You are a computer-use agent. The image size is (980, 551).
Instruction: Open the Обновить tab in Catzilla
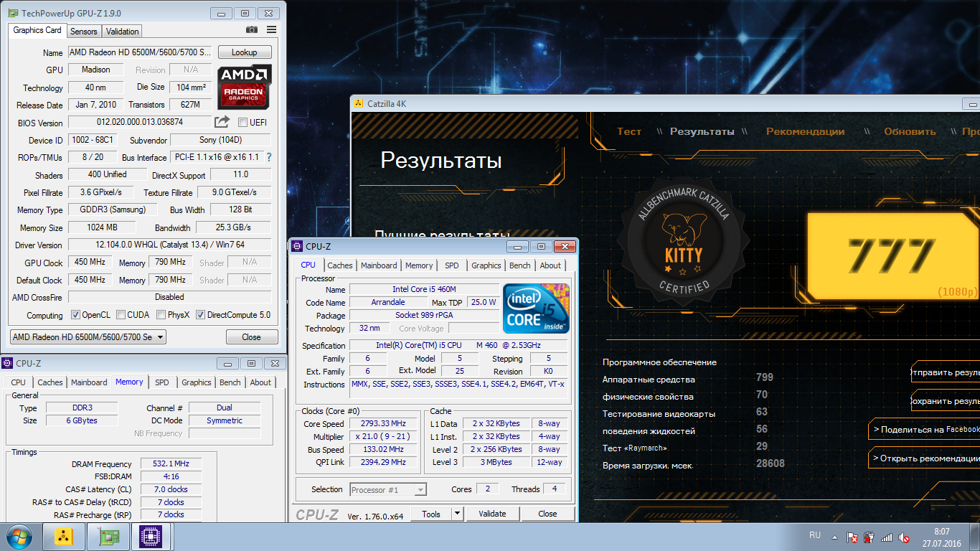pyautogui.click(x=910, y=132)
